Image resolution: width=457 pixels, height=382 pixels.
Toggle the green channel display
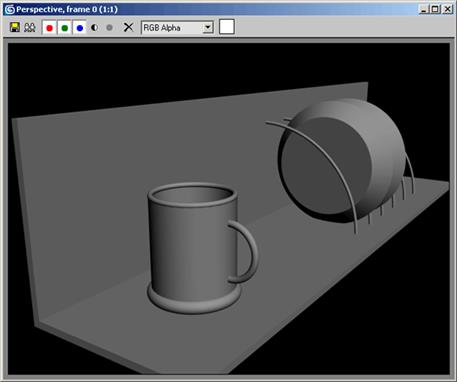65,28
